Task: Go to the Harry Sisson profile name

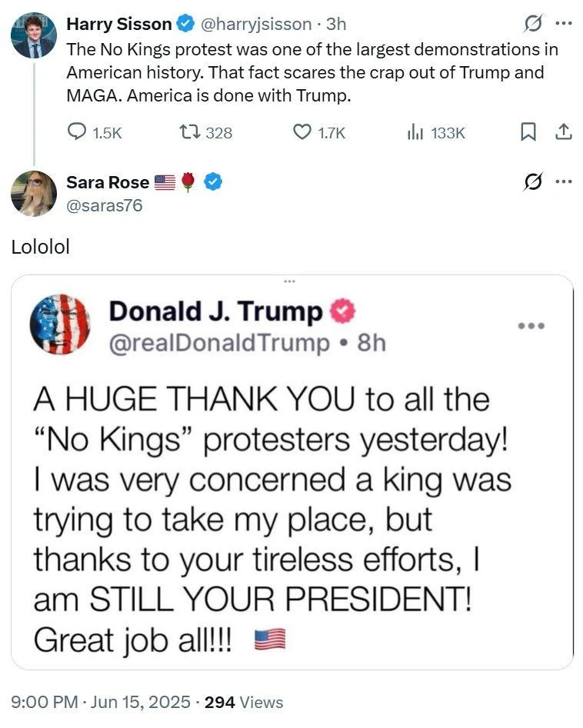Action: (119, 24)
